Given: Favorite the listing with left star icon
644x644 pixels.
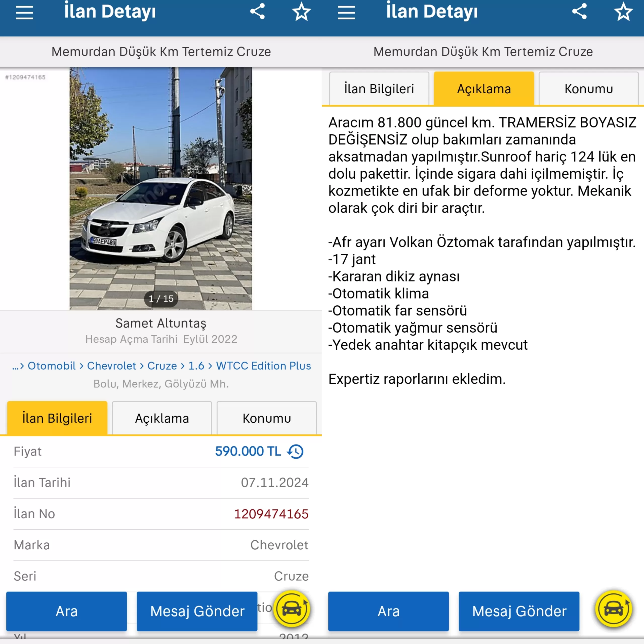Looking at the screenshot, I should (x=301, y=12).
